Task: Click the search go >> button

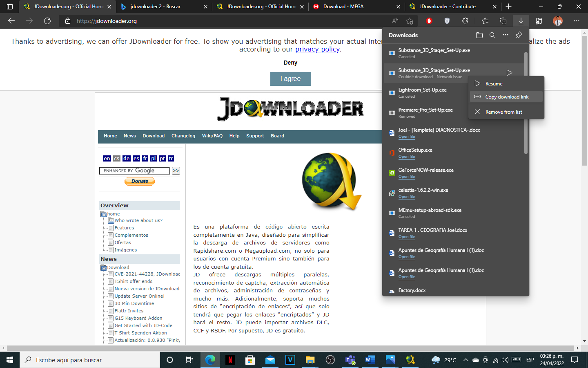Action: (176, 171)
